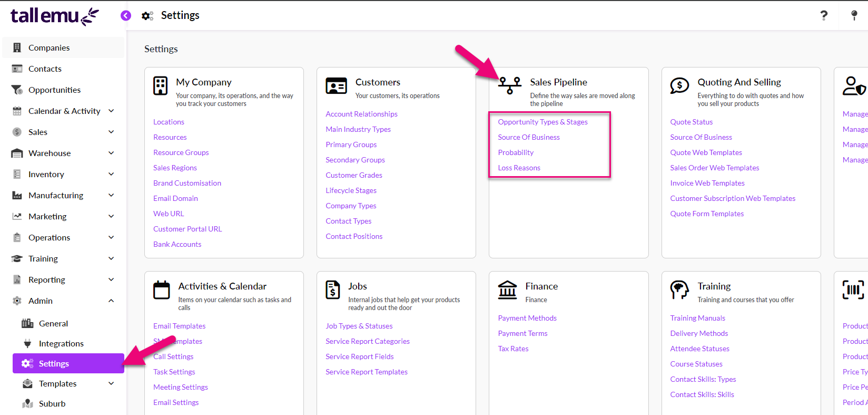Viewport: 868px width, 415px height.
Task: Expand the Warehouse sidebar section
Action: click(111, 153)
